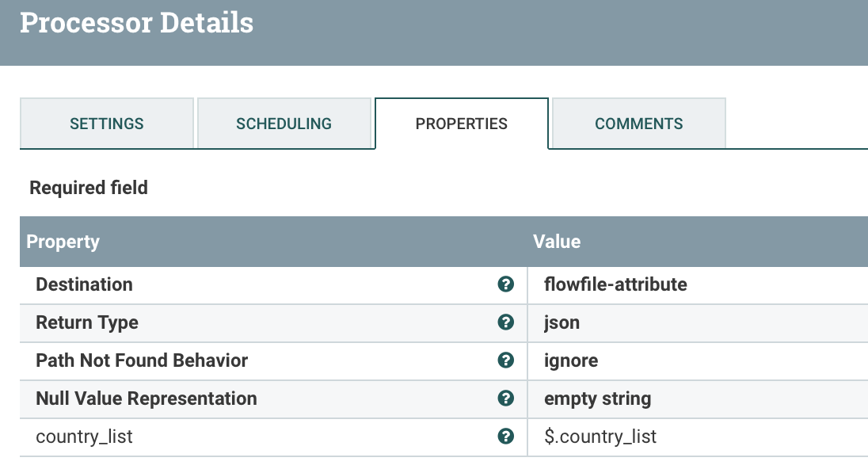Select the country_list property name
Image resolution: width=868 pixels, height=469 pixels.
(84, 437)
